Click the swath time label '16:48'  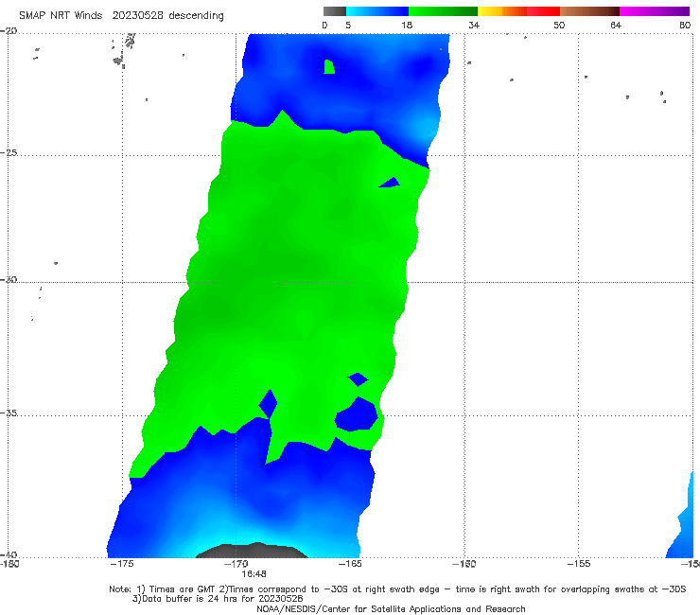(254, 574)
